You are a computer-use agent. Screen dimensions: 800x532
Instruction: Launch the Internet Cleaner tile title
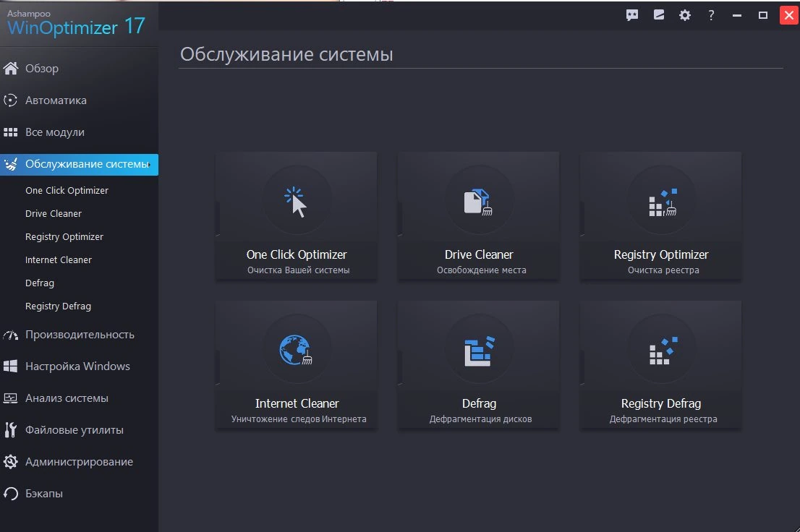(x=297, y=403)
